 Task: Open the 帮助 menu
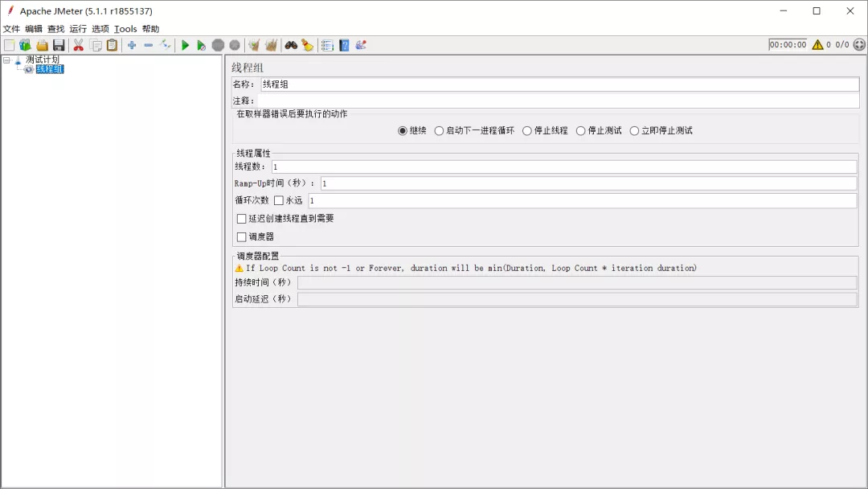(151, 28)
